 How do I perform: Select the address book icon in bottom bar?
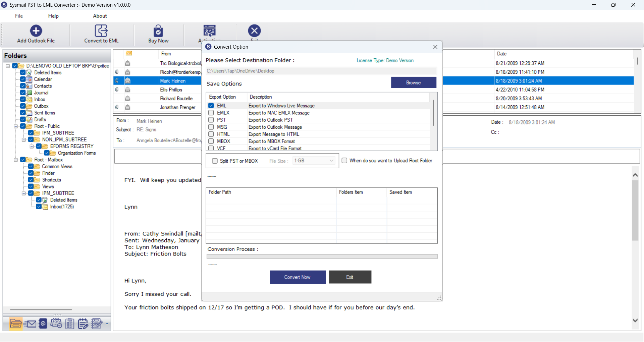[x=43, y=324]
